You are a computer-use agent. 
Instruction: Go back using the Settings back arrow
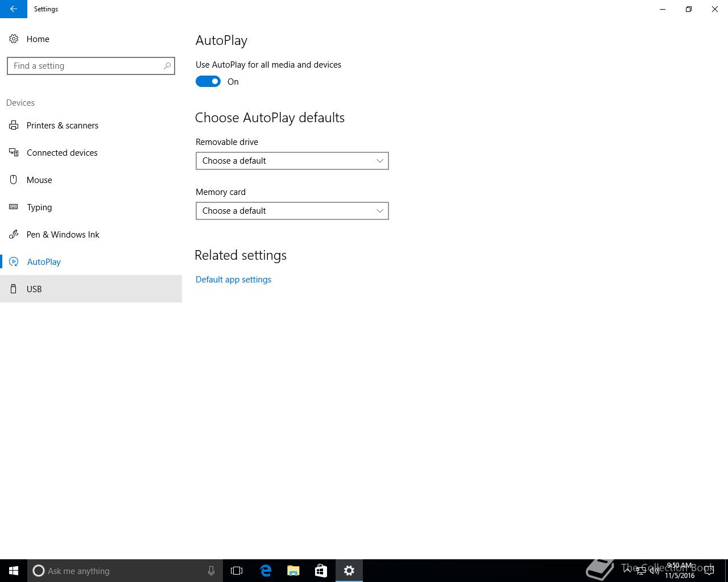tap(14, 9)
